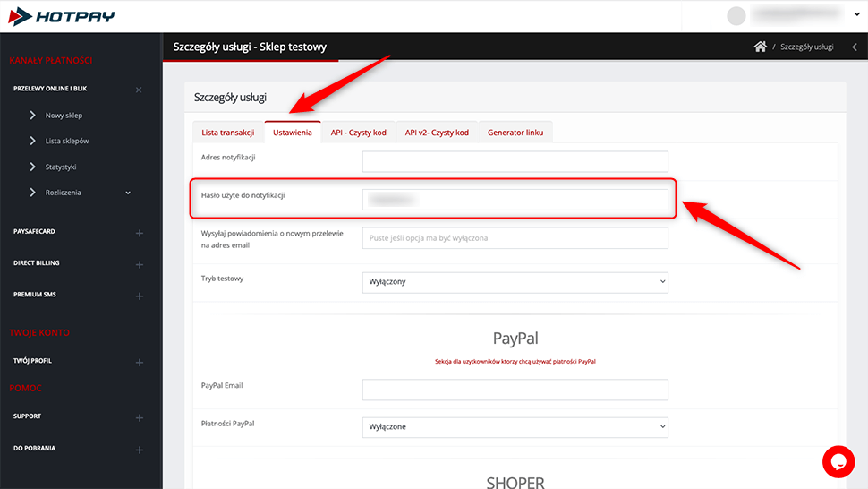
Task: Click the Lista sklepów chevron icon
Action: point(32,141)
